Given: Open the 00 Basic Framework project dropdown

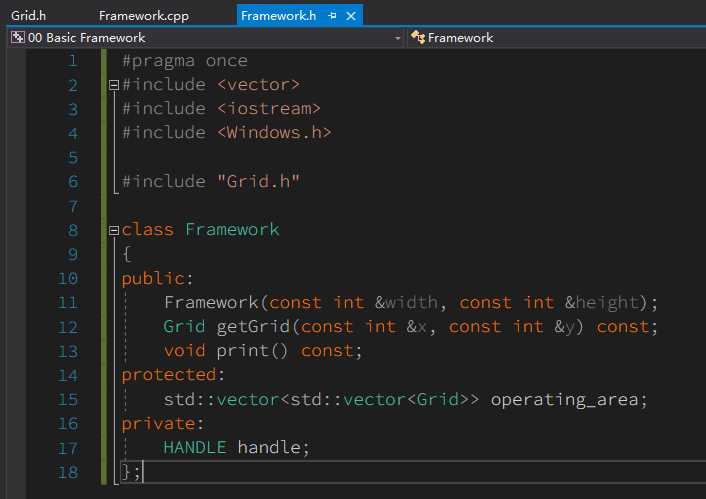Looking at the screenshot, I should [x=200, y=38].
